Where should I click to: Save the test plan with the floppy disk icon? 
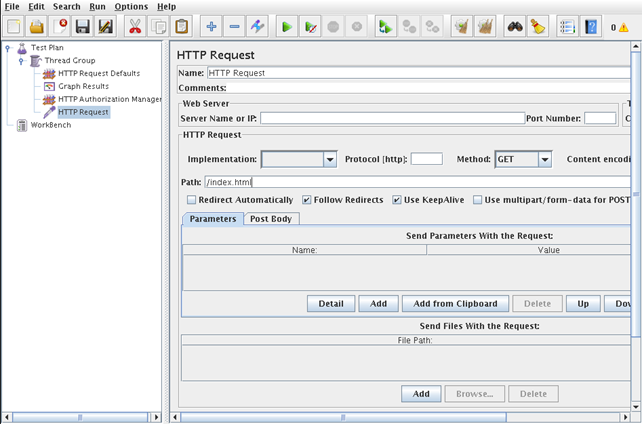(x=83, y=27)
